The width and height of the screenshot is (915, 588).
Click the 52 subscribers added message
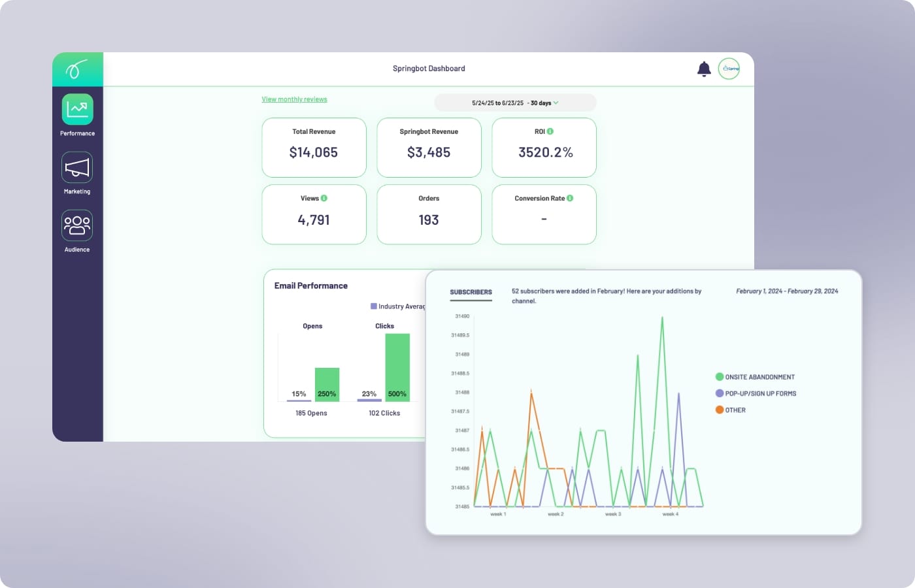pos(607,296)
